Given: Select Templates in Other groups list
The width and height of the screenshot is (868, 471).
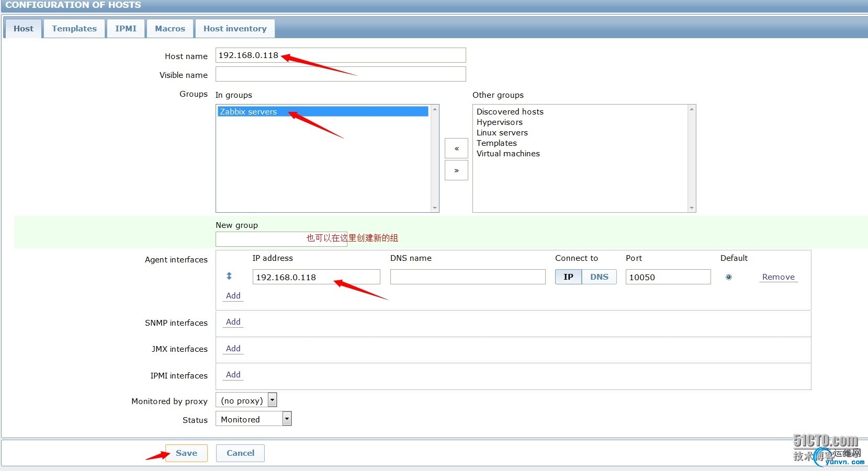Looking at the screenshot, I should [x=497, y=143].
